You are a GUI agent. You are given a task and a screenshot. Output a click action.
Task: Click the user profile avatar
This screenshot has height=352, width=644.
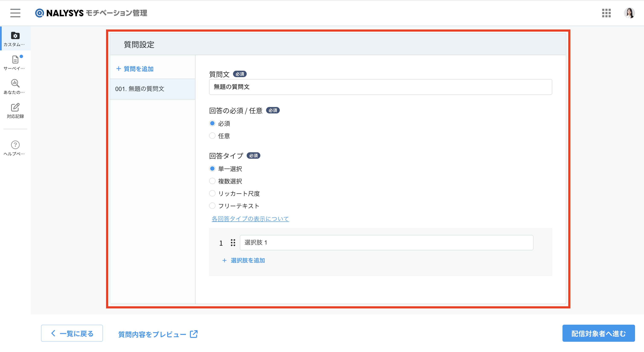click(x=629, y=13)
